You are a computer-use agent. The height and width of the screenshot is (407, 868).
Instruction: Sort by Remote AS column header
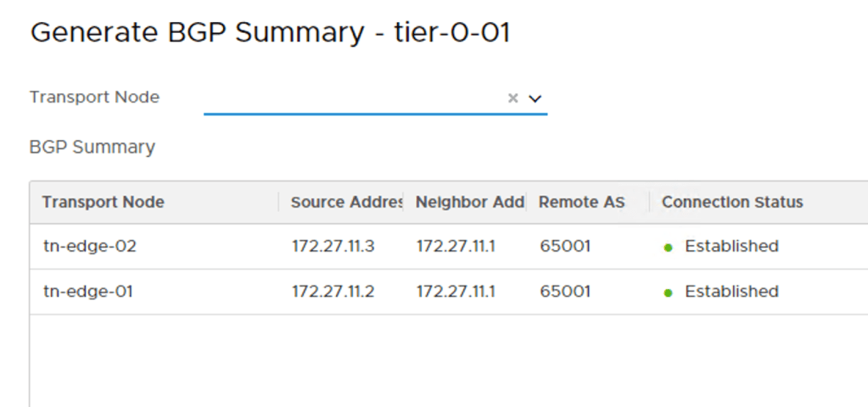pos(582,202)
